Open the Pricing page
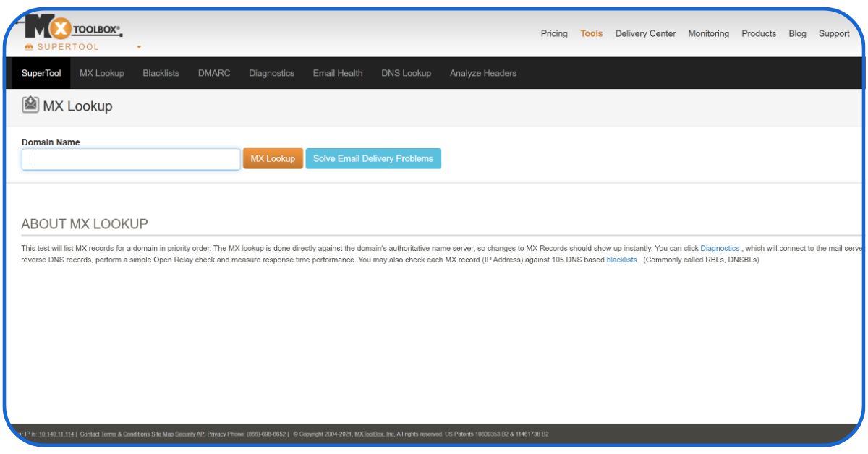Viewport: 868px width, 454px height. [554, 33]
